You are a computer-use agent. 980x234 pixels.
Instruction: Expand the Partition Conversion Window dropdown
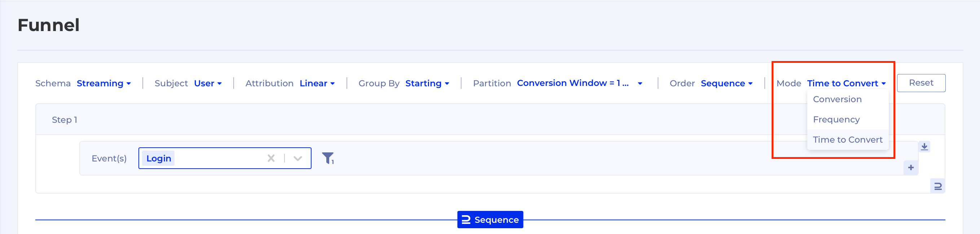[x=579, y=83]
